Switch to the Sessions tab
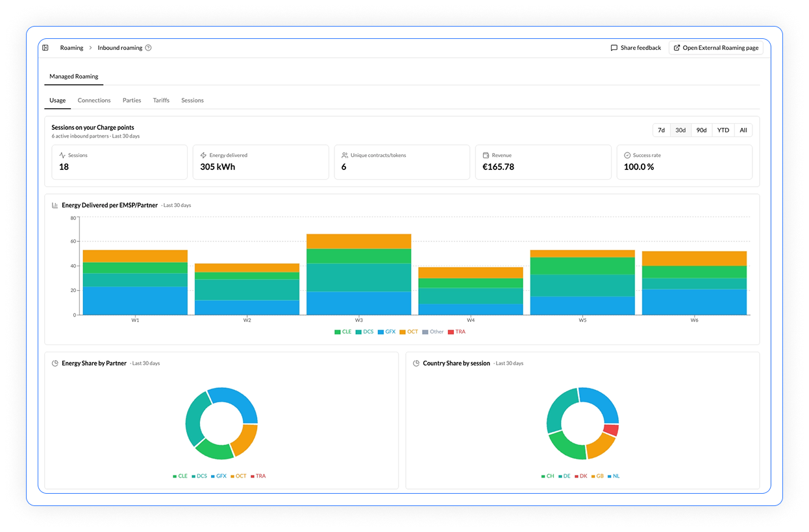This screenshot has height=532, width=809. 193,101
